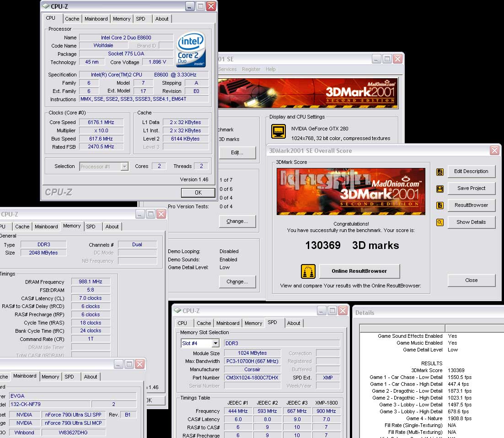Click the Online ResultBrowser button

(x=359, y=271)
